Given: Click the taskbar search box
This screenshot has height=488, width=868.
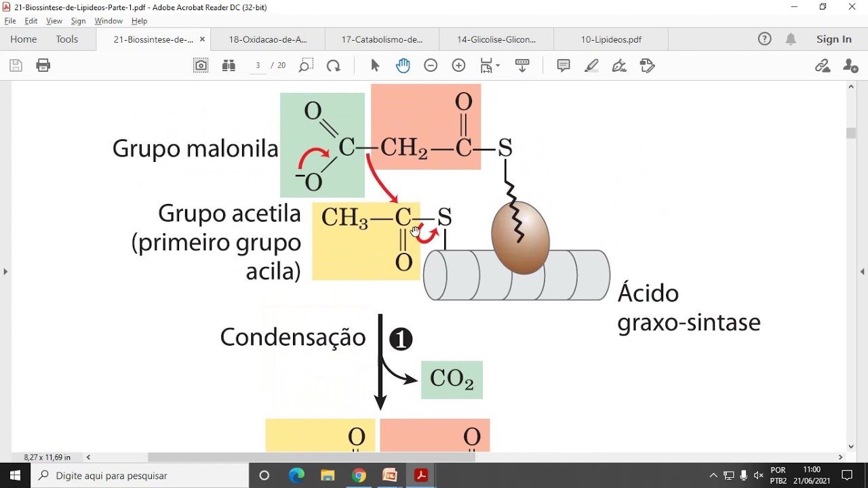Looking at the screenshot, I should tap(140, 476).
